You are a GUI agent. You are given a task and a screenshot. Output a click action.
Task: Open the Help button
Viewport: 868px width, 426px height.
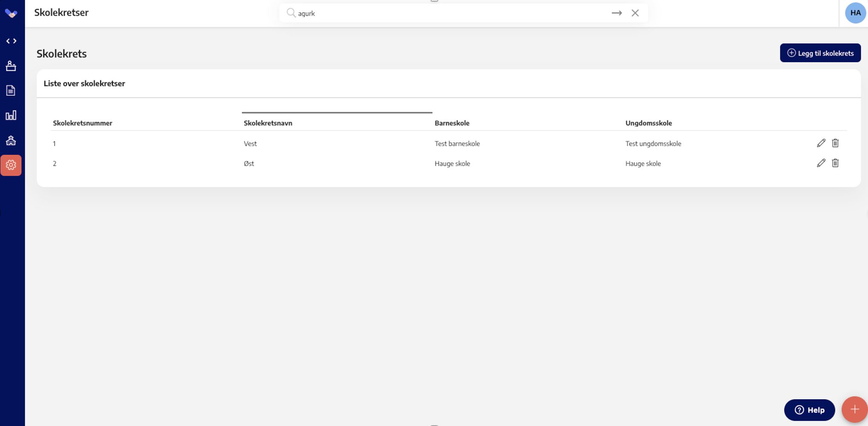pyautogui.click(x=809, y=410)
